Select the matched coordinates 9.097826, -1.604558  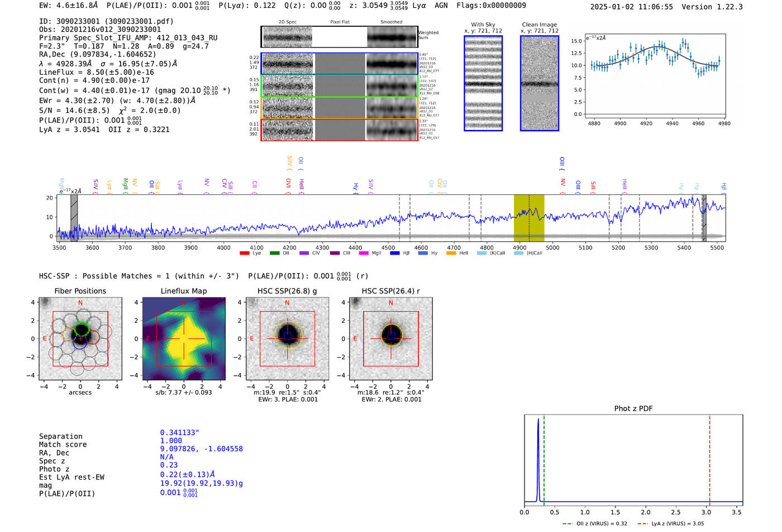click(202, 449)
